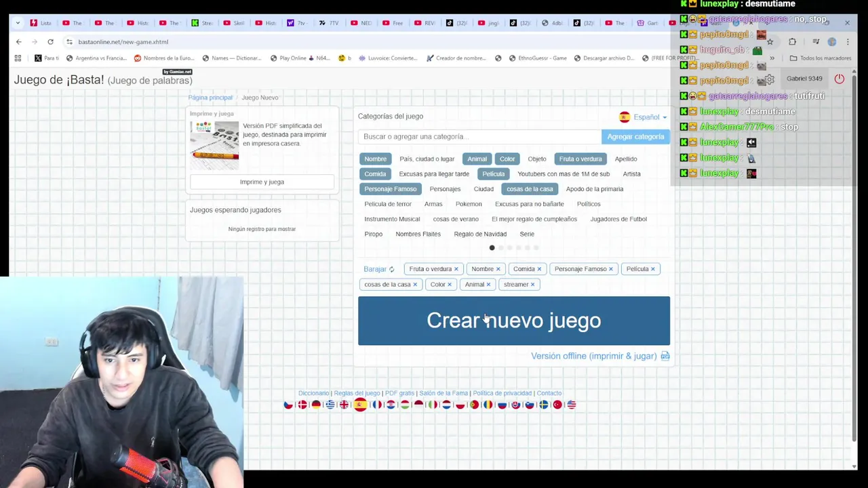Select the United Kingdom flag

(344, 405)
